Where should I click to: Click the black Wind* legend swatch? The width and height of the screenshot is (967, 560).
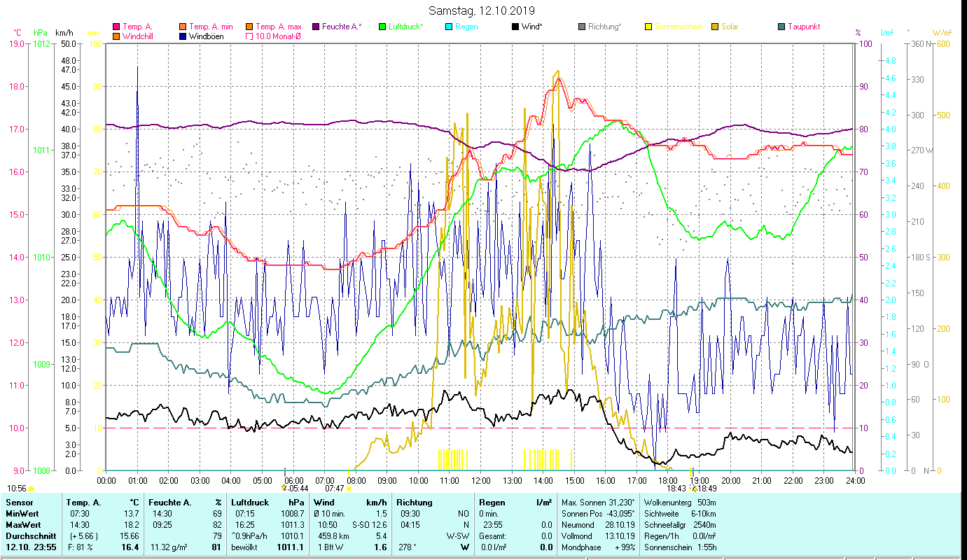pos(515,27)
